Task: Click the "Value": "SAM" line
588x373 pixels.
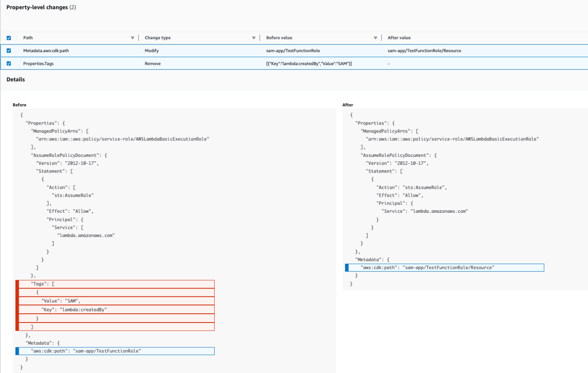Action: click(115, 301)
